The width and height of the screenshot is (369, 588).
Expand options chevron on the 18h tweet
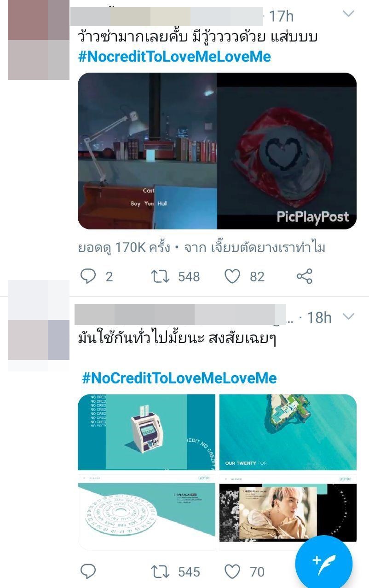pos(349,316)
